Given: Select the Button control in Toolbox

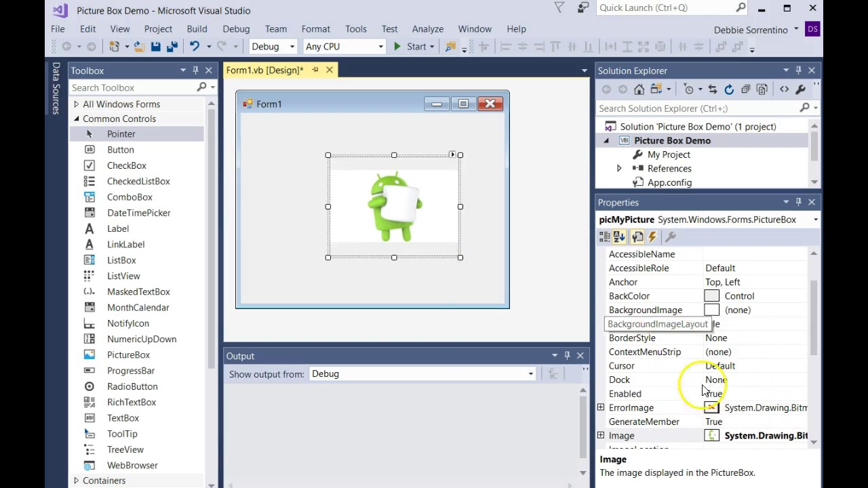Looking at the screenshot, I should (x=136, y=150).
